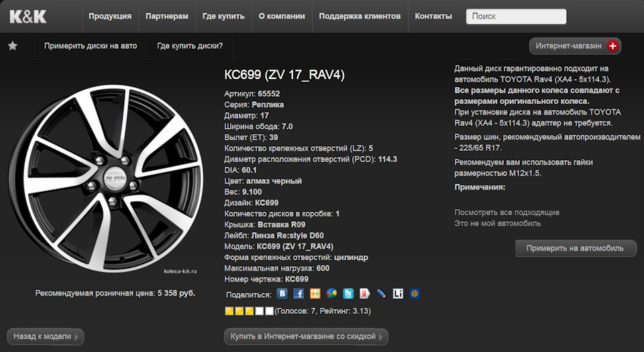This screenshot has width=644, height=352.
Task: Share on Facebook icon
Action: 299,294
